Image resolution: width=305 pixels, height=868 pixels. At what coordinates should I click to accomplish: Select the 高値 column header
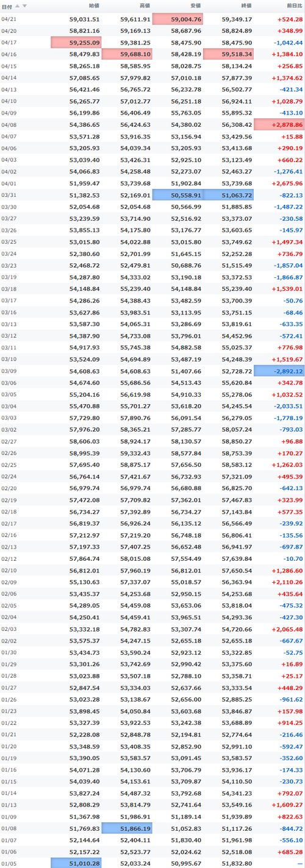[145, 5]
